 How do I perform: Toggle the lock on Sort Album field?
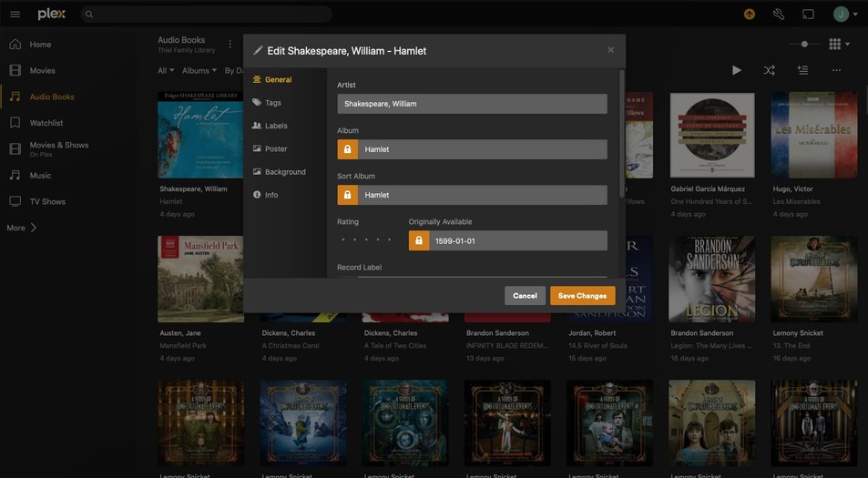pyautogui.click(x=347, y=195)
